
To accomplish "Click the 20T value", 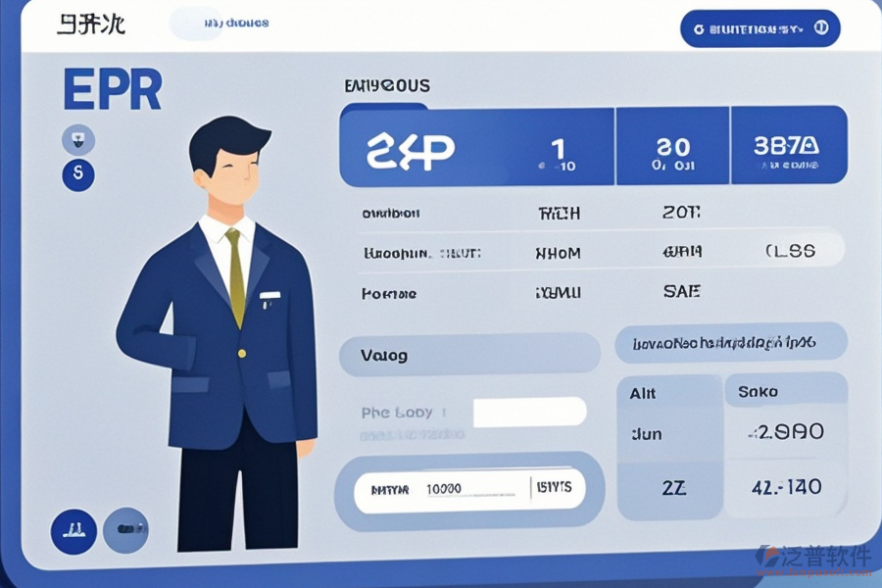I will coord(681,212).
